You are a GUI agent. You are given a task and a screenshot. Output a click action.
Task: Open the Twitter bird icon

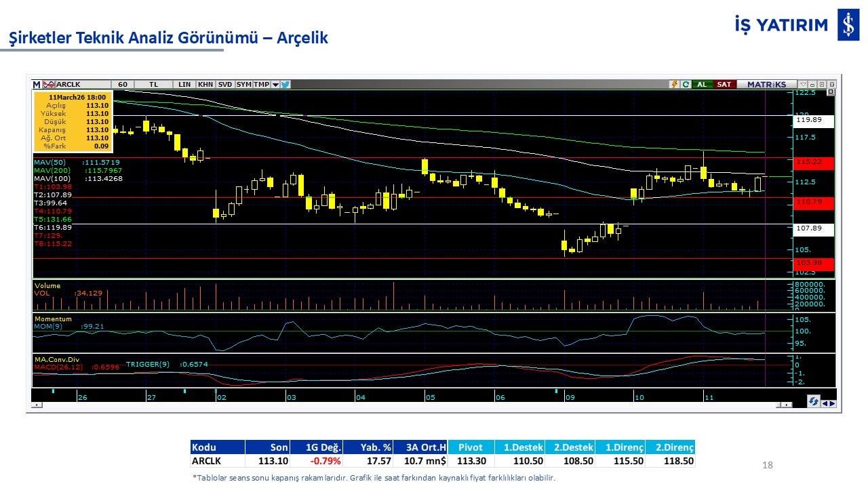285,85
